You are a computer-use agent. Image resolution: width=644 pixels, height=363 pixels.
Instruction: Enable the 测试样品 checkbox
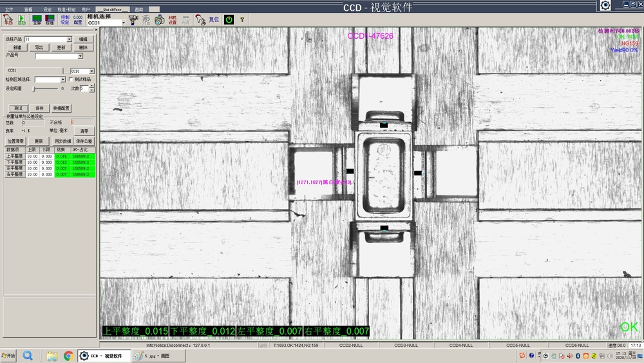pos(71,79)
